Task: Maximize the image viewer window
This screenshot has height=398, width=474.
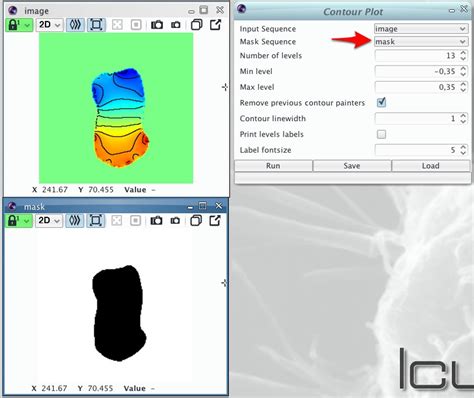Action: [203, 10]
